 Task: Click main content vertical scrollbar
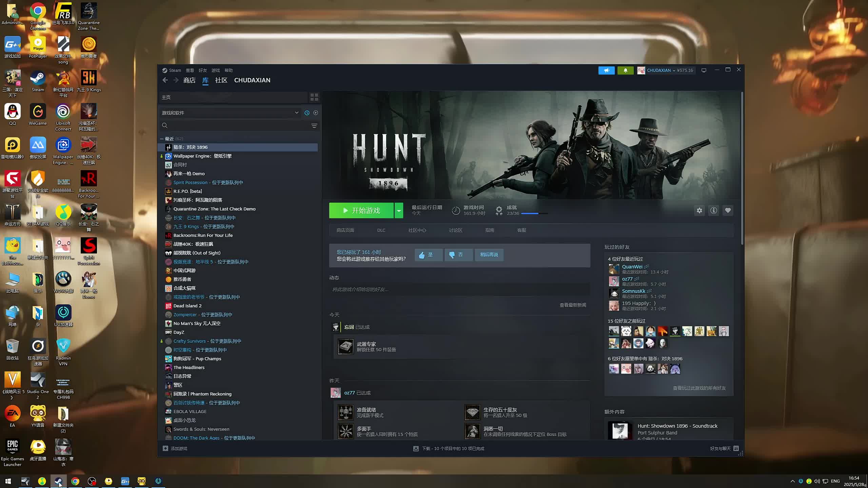coord(742,168)
